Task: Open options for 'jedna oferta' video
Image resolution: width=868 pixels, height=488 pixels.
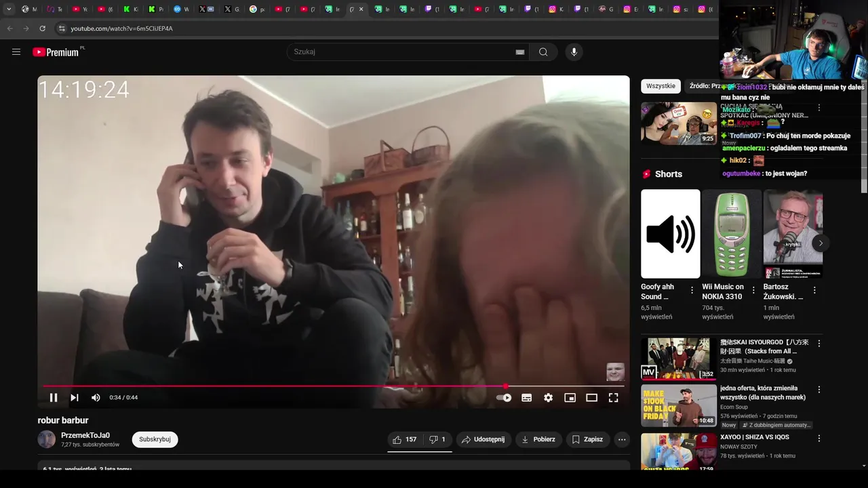Action: tap(818, 390)
